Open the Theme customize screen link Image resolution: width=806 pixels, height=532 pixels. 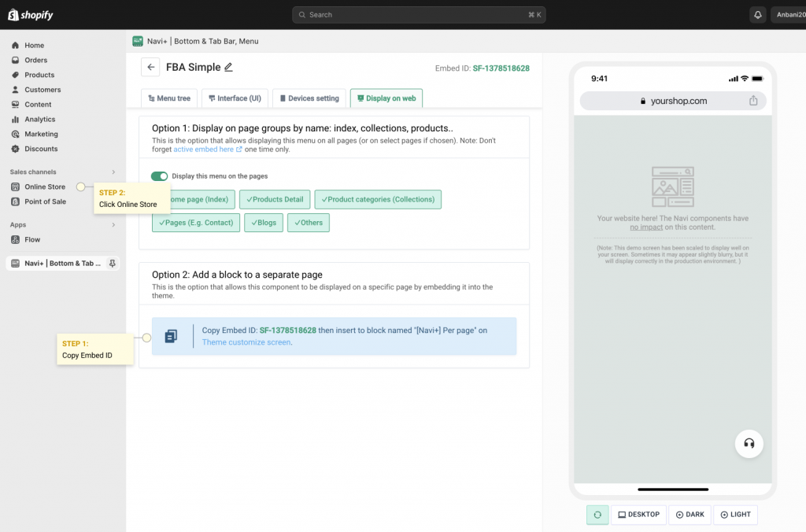[x=246, y=342]
